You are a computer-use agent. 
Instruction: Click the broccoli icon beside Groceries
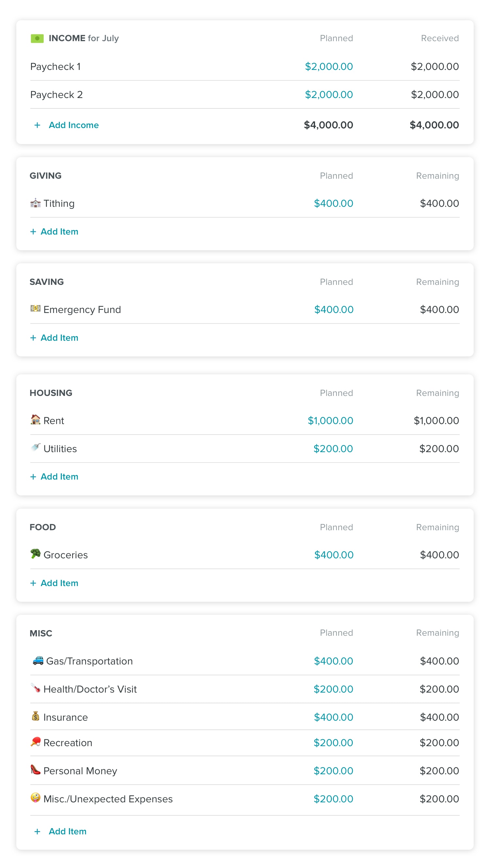click(x=35, y=554)
